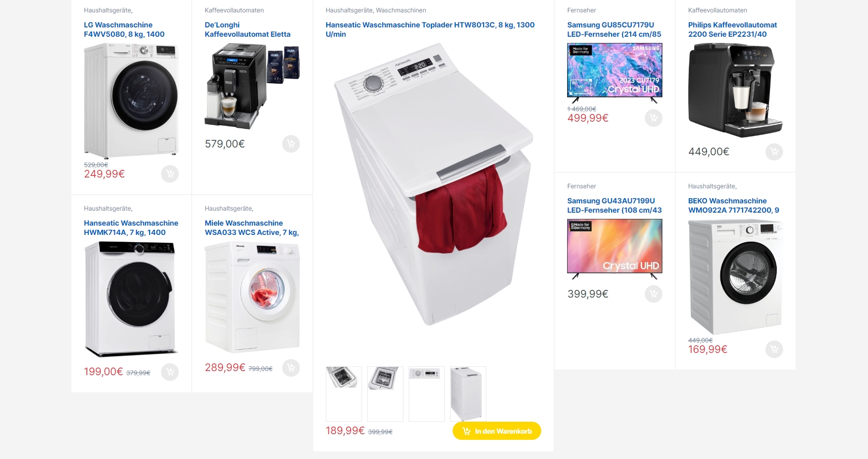The width and height of the screenshot is (868, 459).
Task: Add Miele WSA033 washer to cart
Action: point(291,368)
